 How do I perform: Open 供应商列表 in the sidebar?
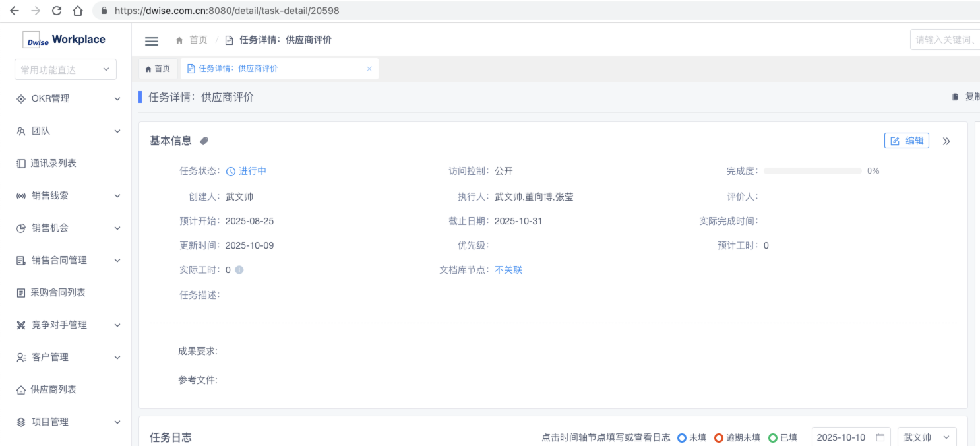coord(53,389)
